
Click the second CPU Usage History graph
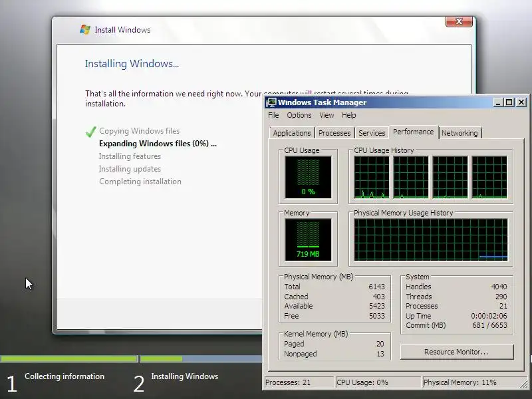click(411, 177)
